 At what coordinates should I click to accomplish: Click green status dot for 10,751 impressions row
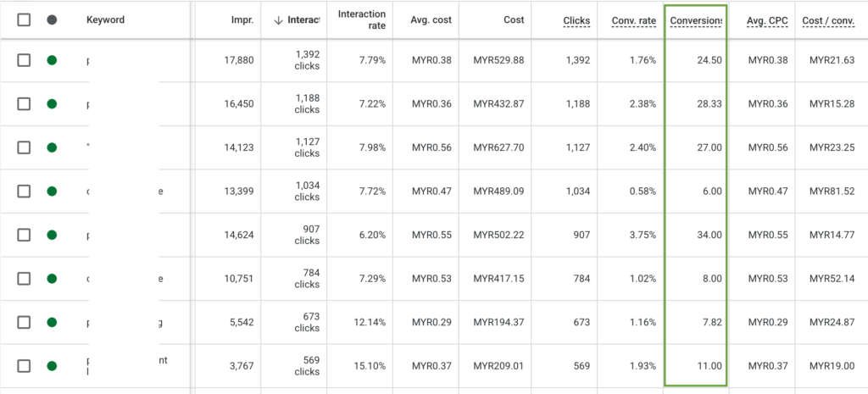52,278
